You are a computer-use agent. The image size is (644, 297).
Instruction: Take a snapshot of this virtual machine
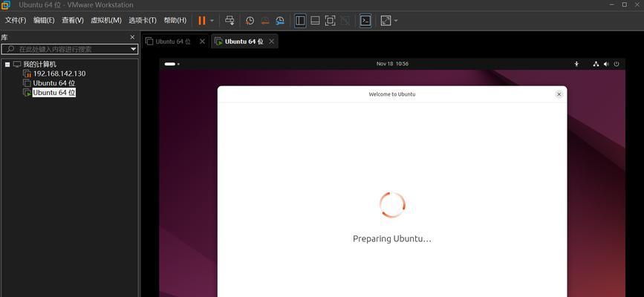(250, 21)
